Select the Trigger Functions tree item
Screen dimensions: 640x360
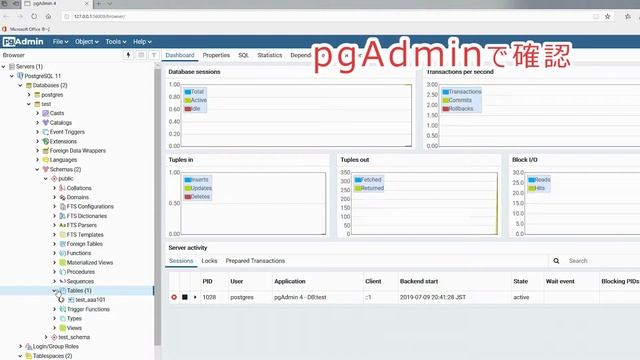[88, 309]
